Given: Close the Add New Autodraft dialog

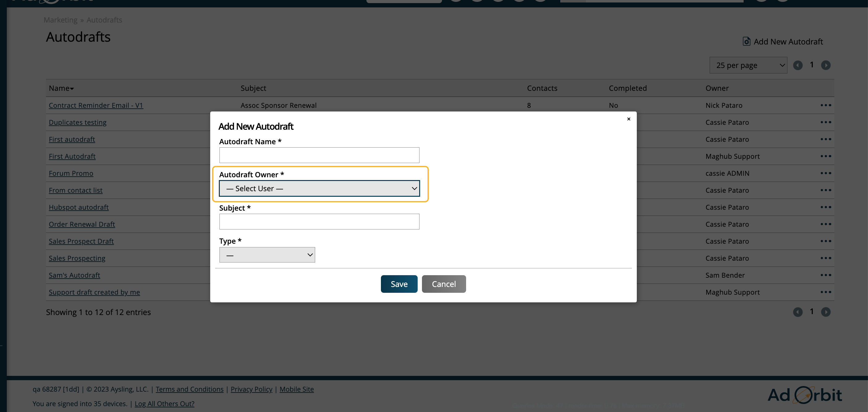Looking at the screenshot, I should coord(628,119).
